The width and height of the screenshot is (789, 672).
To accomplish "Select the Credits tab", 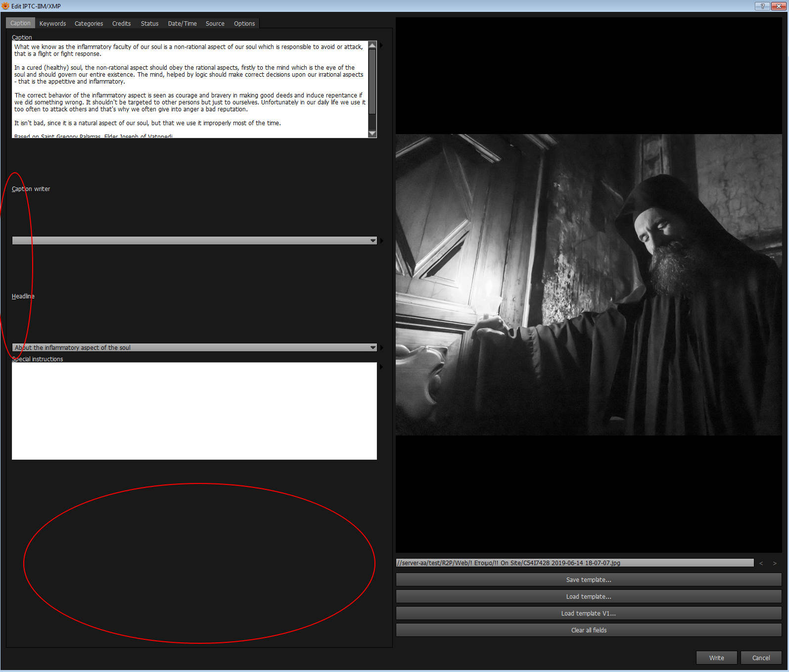I will (122, 23).
